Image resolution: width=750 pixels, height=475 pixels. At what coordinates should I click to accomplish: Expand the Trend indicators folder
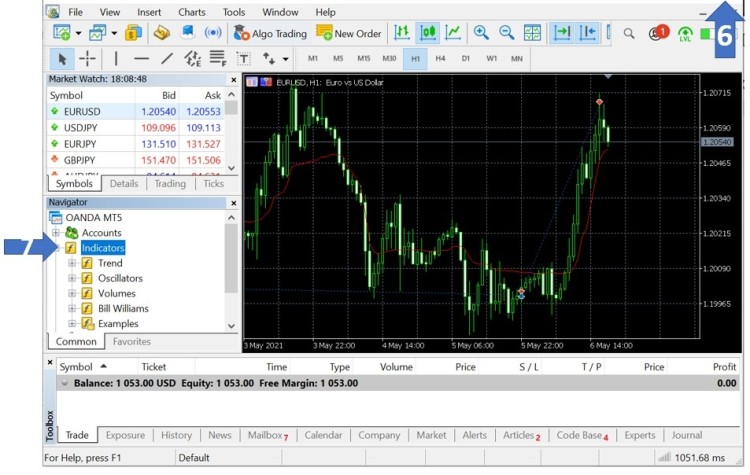pos(72,263)
